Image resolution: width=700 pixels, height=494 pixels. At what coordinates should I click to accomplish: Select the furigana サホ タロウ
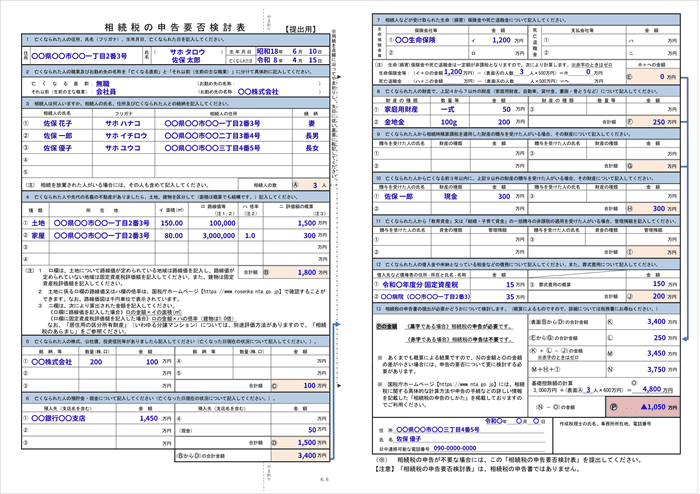(x=187, y=52)
